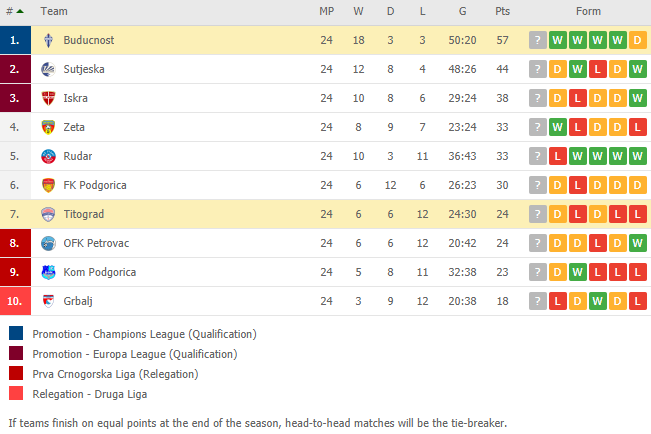This screenshot has height=434, width=651.
Task: Click the Grbalj team logo icon
Action: (x=48, y=301)
